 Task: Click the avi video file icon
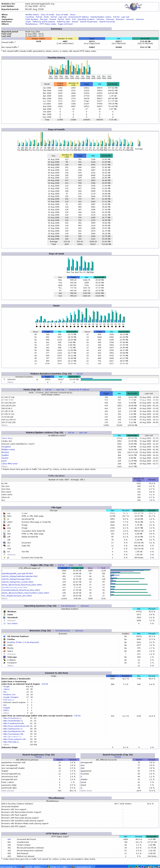pos(4,546)
